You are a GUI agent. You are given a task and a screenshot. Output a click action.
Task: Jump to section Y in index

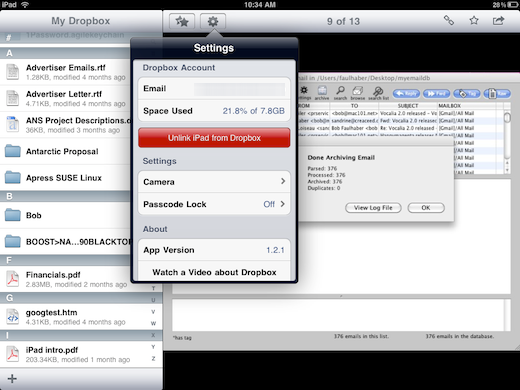tap(153, 347)
